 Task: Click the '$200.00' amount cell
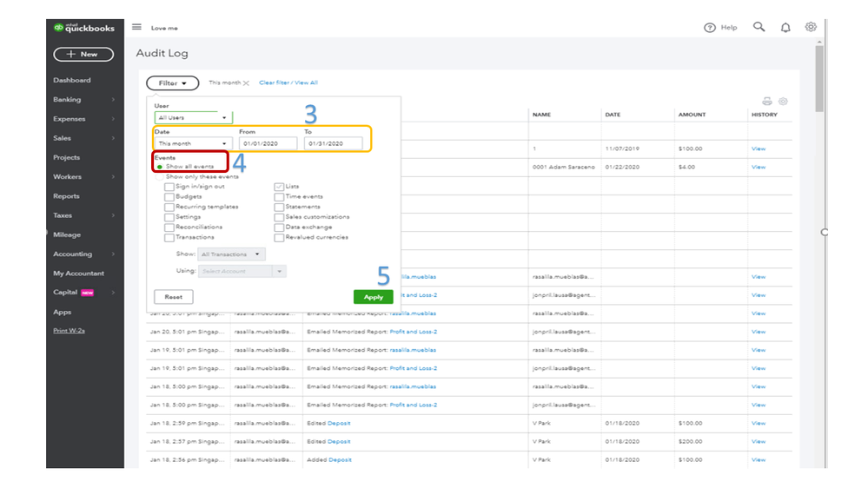point(690,441)
